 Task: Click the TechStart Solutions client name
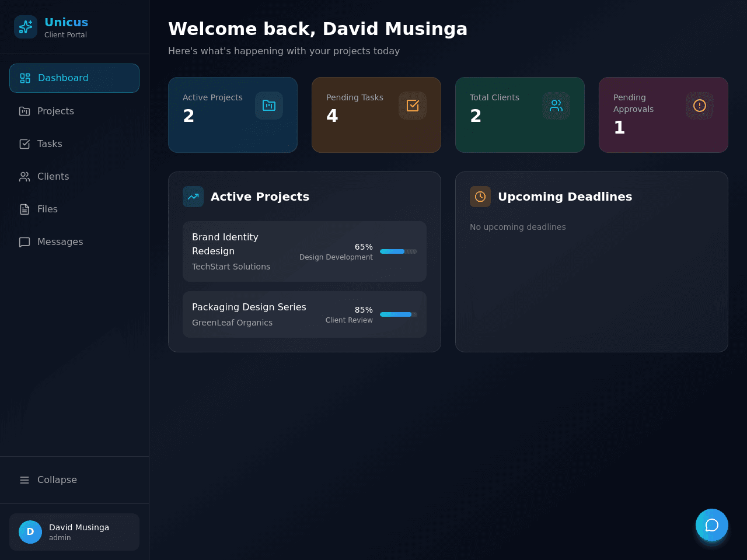[x=231, y=267]
